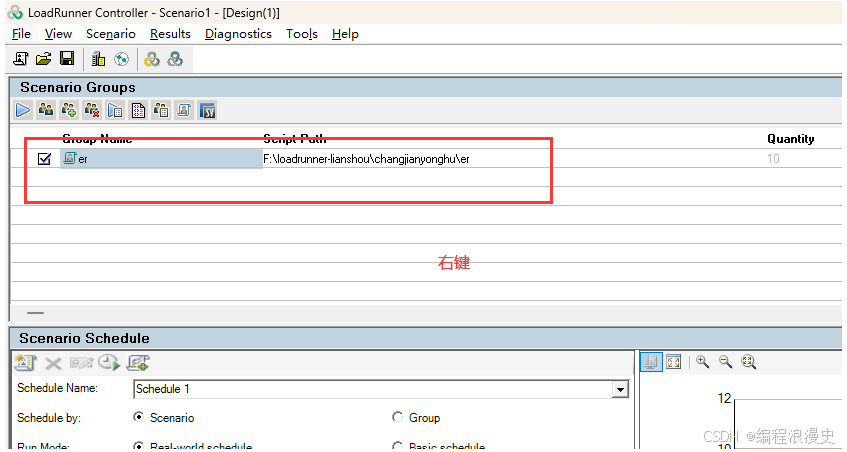This screenshot has width=847, height=452.
Task: Uncheck the er group checkbox
Action: [x=44, y=159]
